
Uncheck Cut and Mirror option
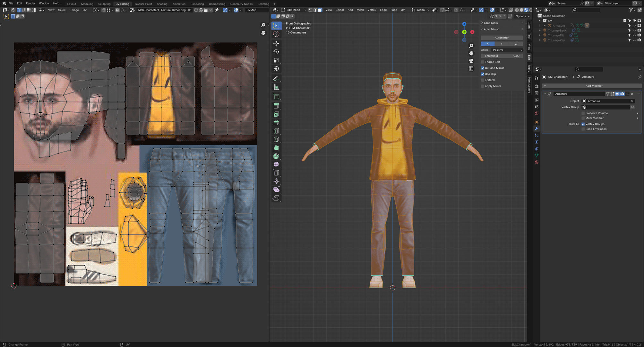point(482,68)
